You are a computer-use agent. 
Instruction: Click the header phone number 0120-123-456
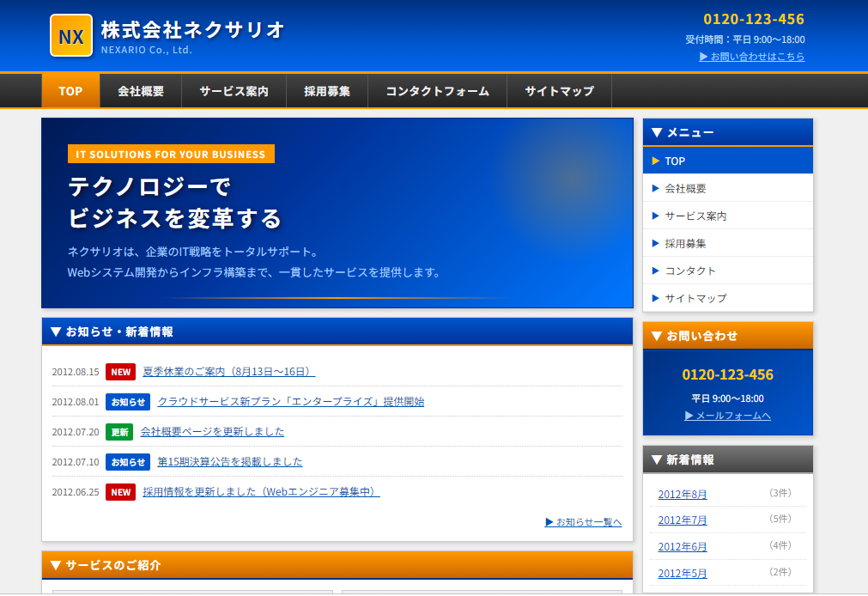coord(754,20)
